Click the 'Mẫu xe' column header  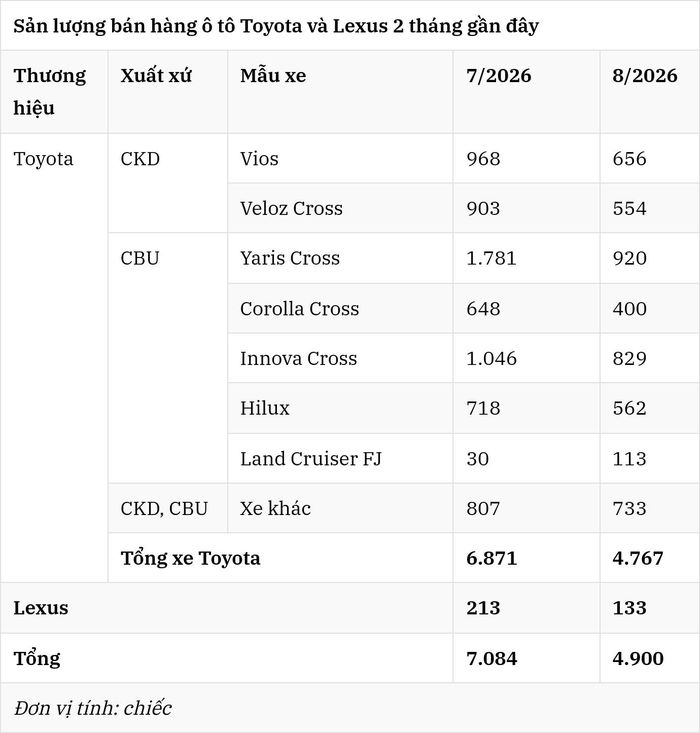tap(340, 92)
